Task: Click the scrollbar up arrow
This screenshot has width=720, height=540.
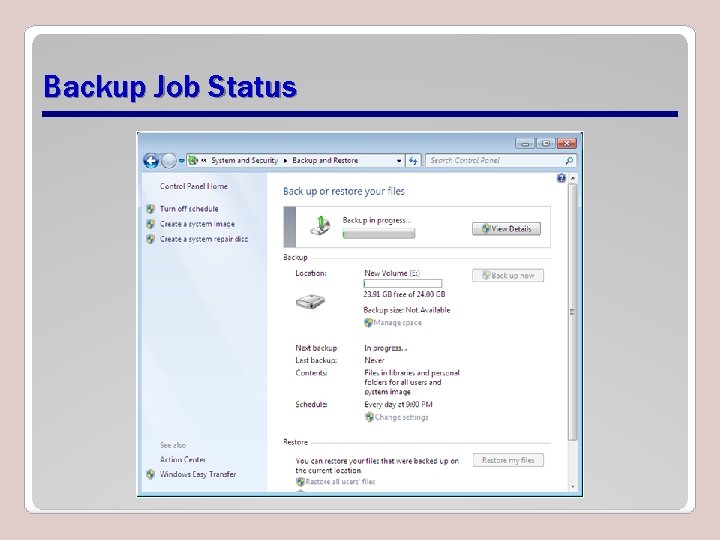Action: click(573, 178)
